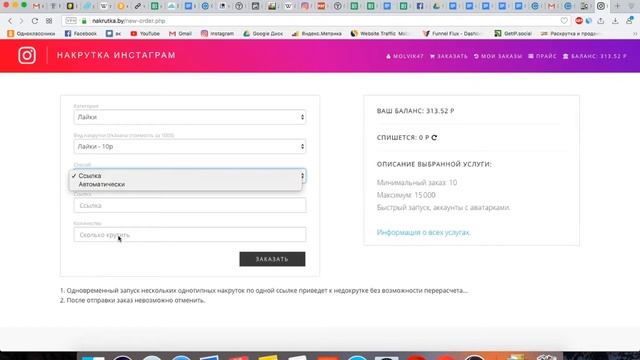Click the dark ЗАКАЗАТЬ submit button
This screenshot has width=640, height=360.
(272, 259)
